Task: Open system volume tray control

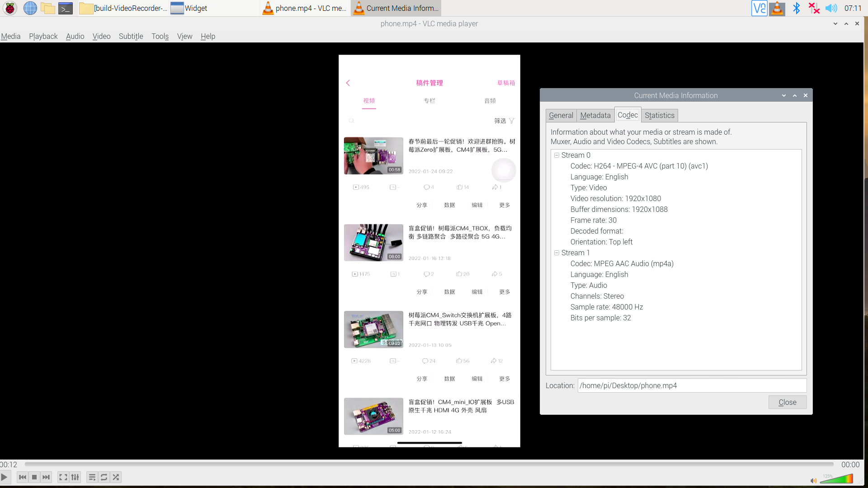Action: click(831, 8)
